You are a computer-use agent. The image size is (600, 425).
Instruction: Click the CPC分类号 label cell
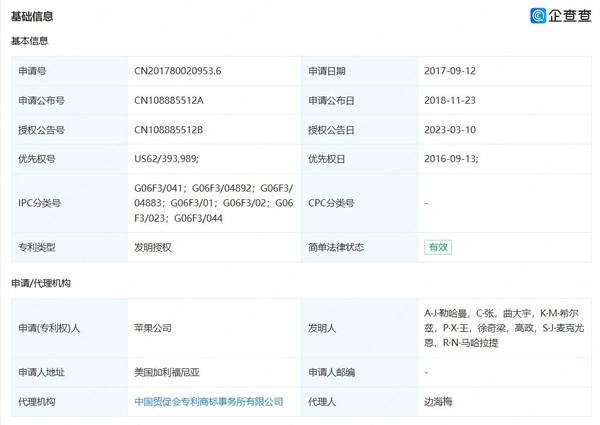(x=359, y=203)
